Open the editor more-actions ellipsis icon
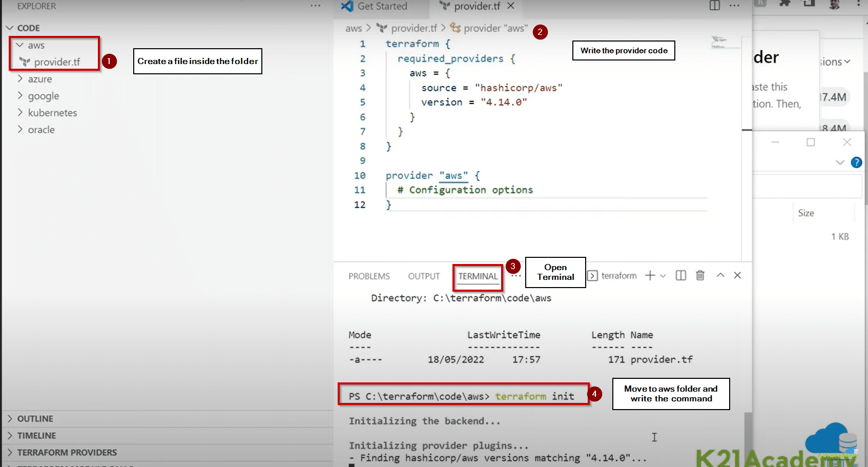Viewport: 868px width, 467px height. pyautogui.click(x=734, y=5)
